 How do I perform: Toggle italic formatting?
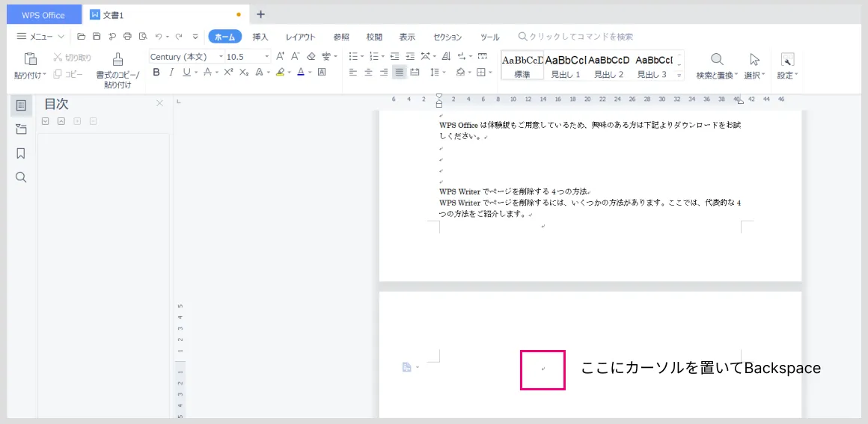point(171,72)
